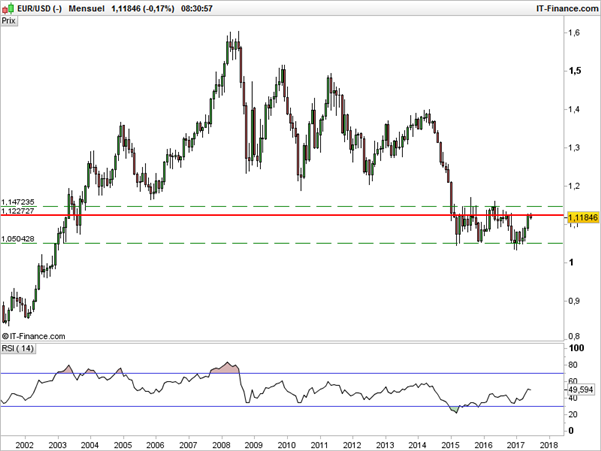Click the 1,11846 (-0,17%) price quote
This screenshot has height=451, width=601.
[x=143, y=8]
